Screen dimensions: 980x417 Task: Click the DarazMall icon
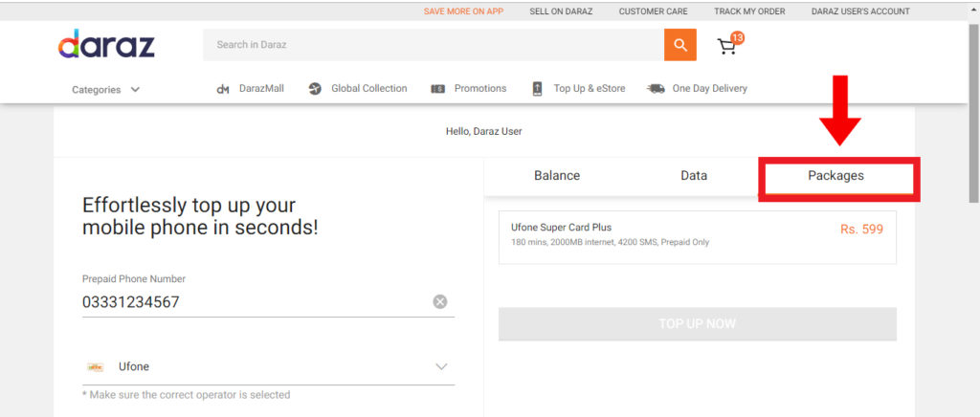[x=222, y=89]
